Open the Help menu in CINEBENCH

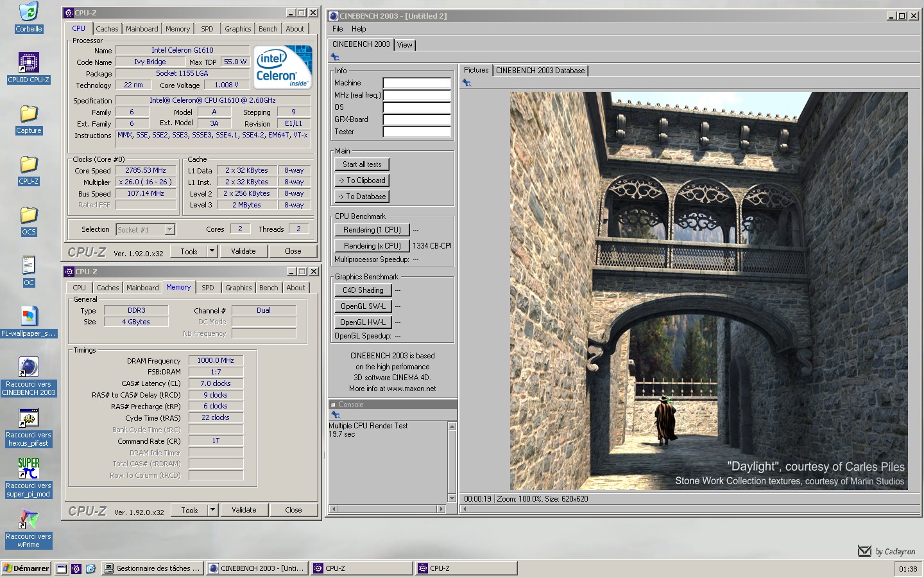(359, 29)
